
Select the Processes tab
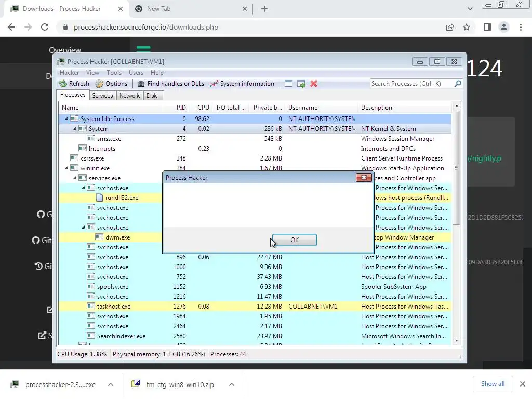(73, 95)
